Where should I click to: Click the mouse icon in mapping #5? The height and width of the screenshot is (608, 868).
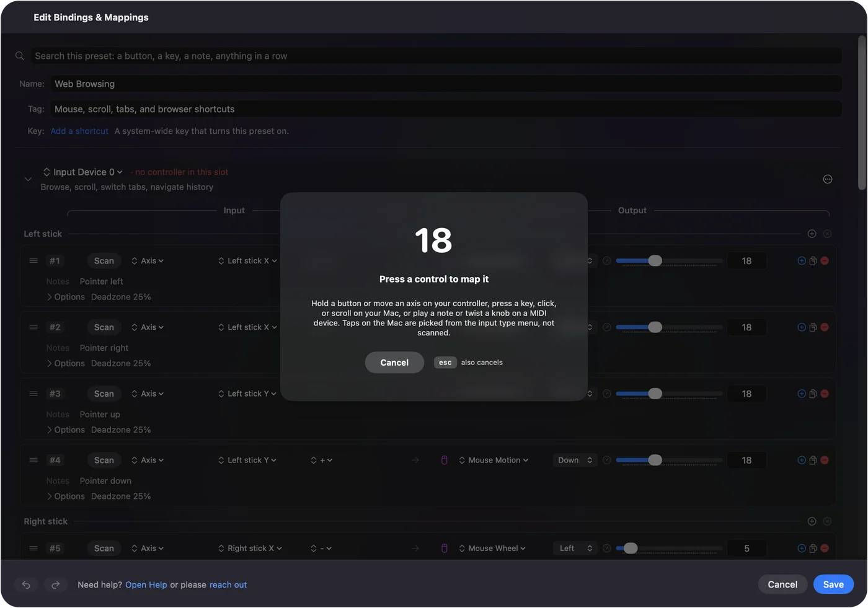[x=444, y=549]
